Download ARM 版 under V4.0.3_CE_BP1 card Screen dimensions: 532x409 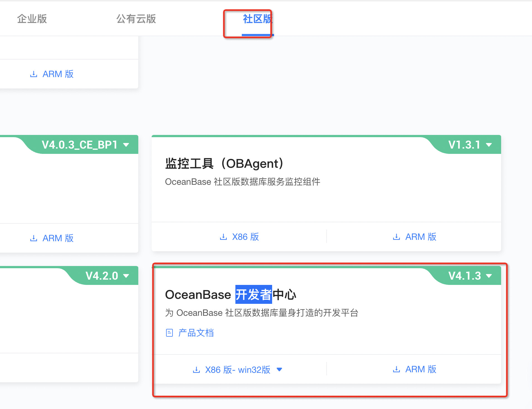(x=52, y=238)
